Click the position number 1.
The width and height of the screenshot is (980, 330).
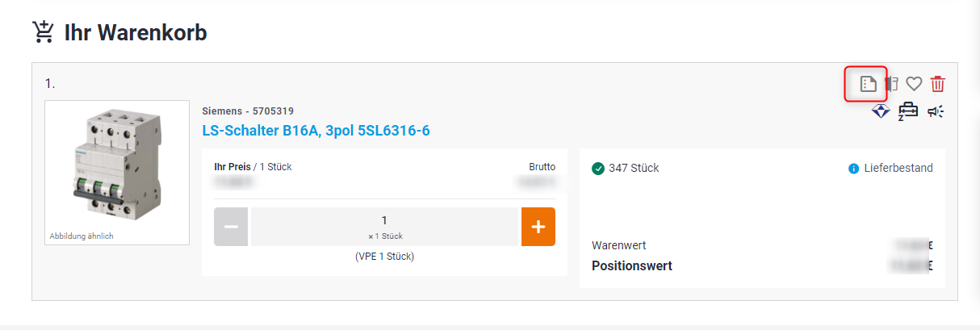coord(50,83)
